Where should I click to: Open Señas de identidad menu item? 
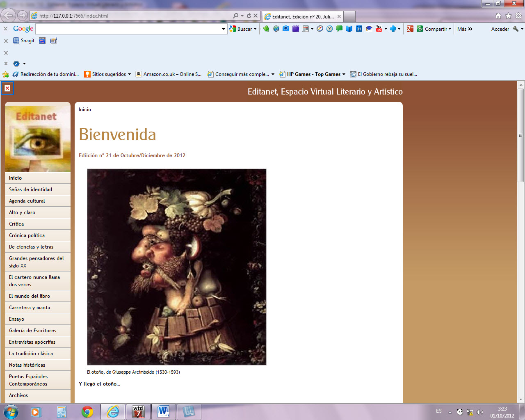pos(38,189)
